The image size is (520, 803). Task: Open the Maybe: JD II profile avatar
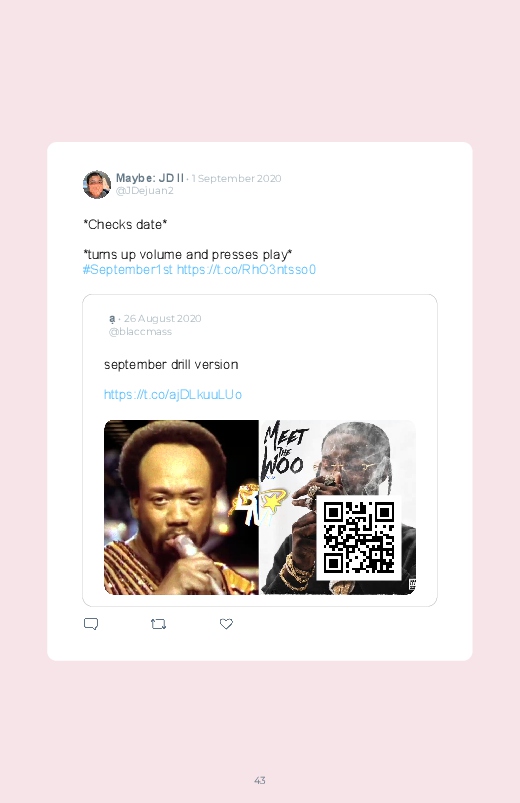[97, 184]
